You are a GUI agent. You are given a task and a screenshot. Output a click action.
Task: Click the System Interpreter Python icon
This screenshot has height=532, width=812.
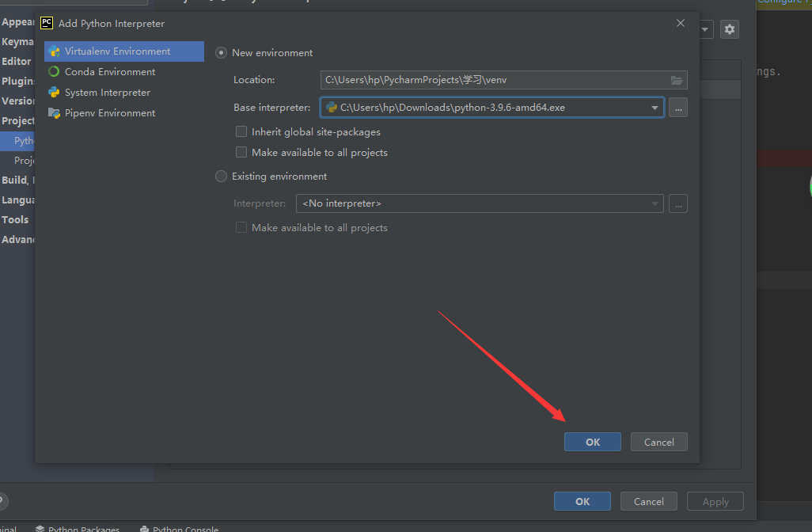pyautogui.click(x=54, y=92)
